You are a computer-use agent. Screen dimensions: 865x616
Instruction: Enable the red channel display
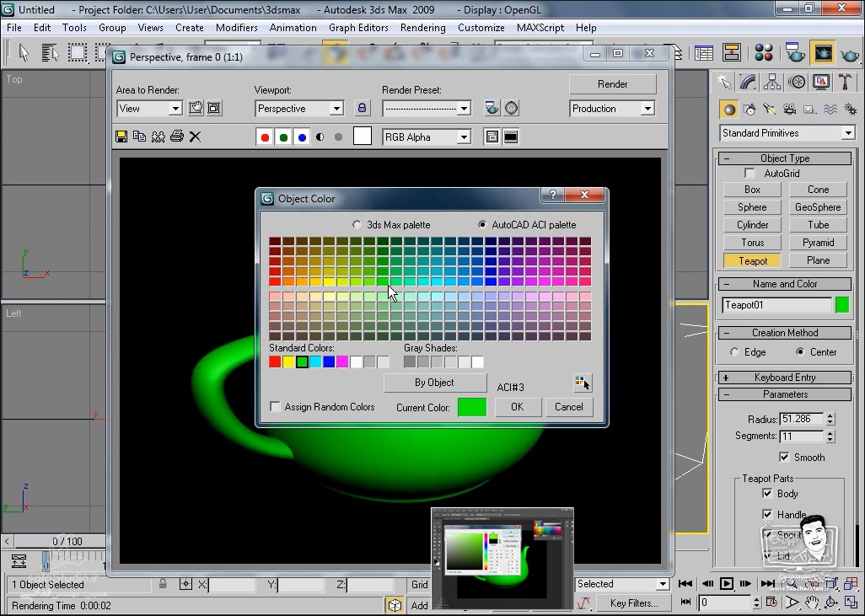click(265, 137)
